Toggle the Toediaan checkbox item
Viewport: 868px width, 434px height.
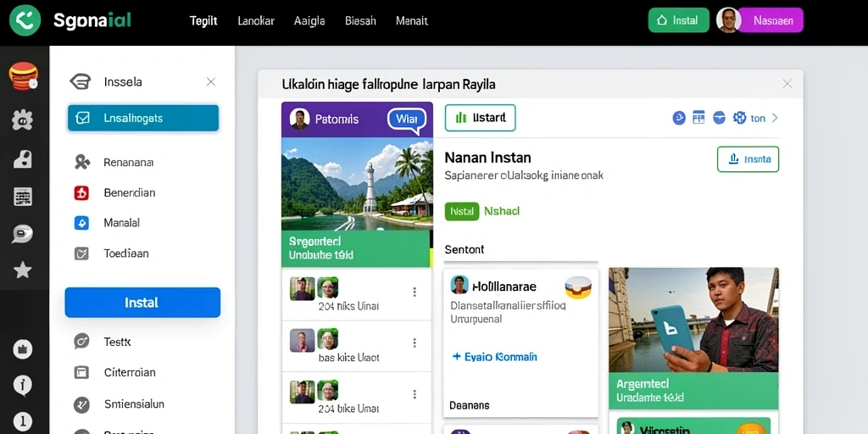[81, 253]
